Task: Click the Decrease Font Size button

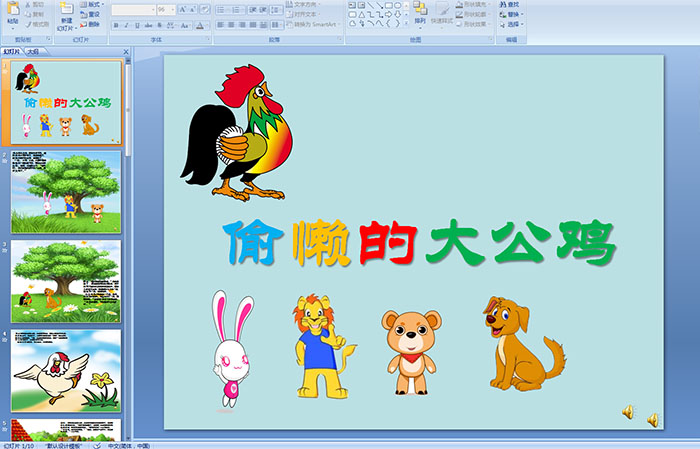Action: tap(193, 9)
